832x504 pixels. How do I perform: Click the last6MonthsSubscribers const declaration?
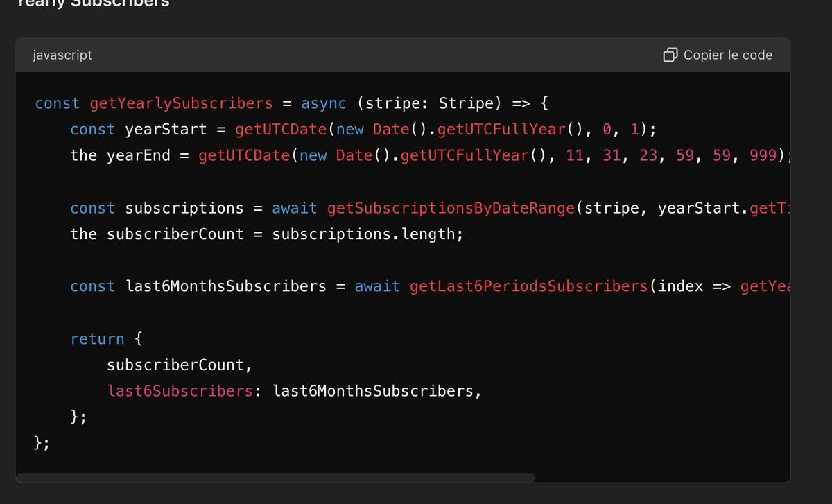[x=226, y=286]
